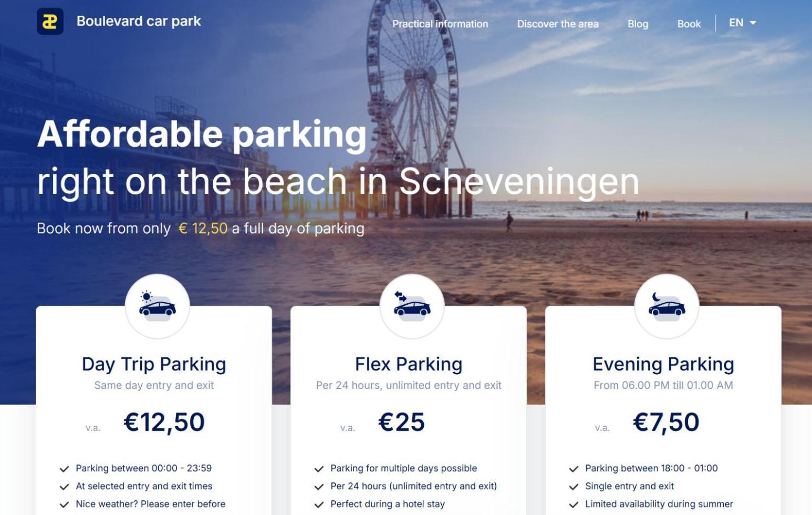Select the Day Trip Parking heading

click(154, 364)
